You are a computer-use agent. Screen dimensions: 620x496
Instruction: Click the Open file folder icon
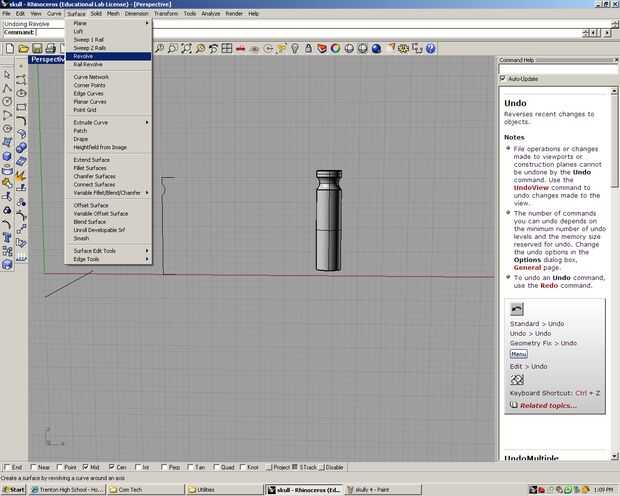pos(24,49)
